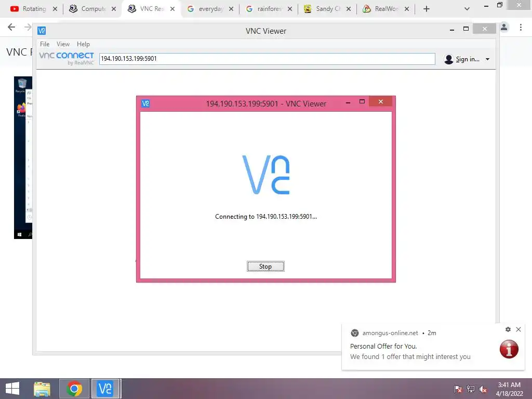Click the VNC Viewer main window title icon

(42, 31)
